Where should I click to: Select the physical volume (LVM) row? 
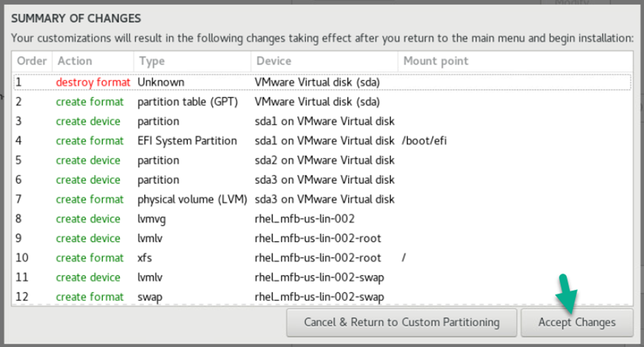pyautogui.click(x=323, y=199)
